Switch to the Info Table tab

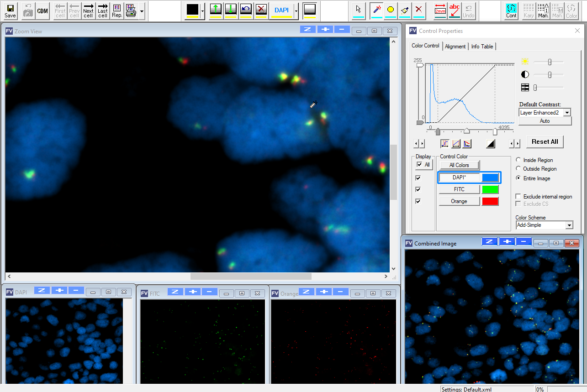click(x=482, y=47)
